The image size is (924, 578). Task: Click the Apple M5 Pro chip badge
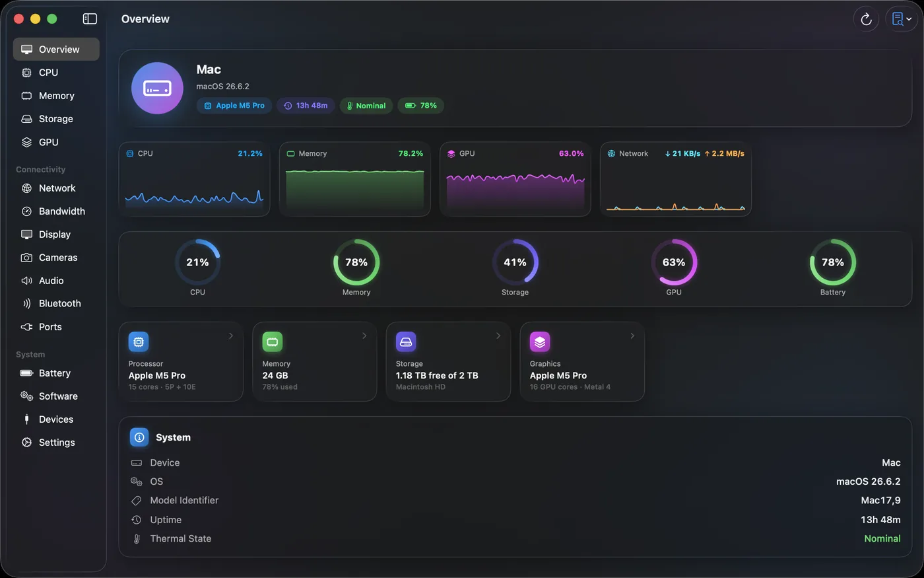234,106
